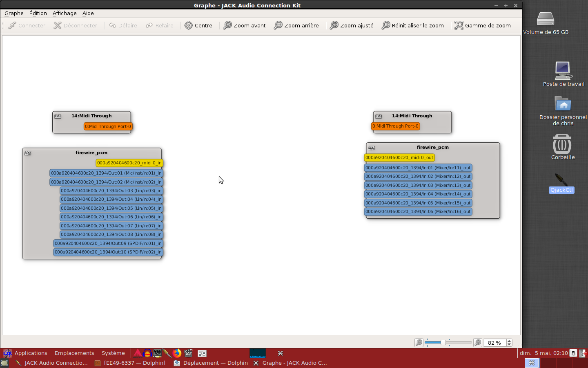
Task: Switch to JACK Audio Connection taskbar window
Action: point(51,363)
